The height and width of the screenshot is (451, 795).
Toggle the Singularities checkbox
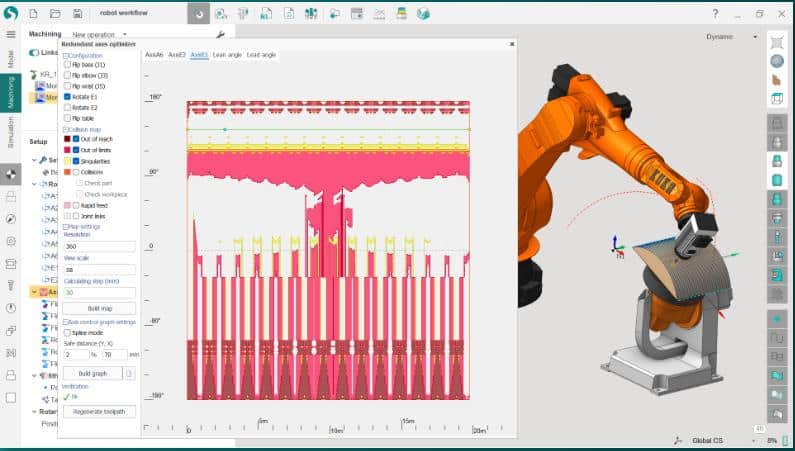click(76, 161)
